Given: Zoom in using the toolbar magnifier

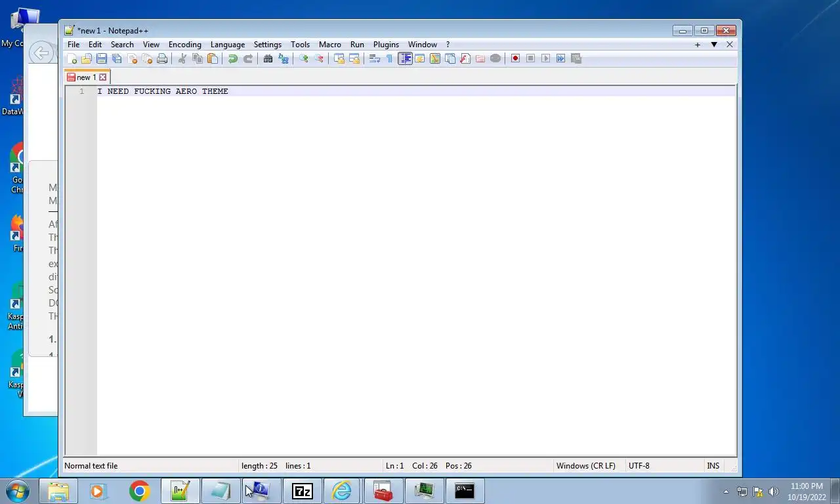Looking at the screenshot, I should point(304,58).
